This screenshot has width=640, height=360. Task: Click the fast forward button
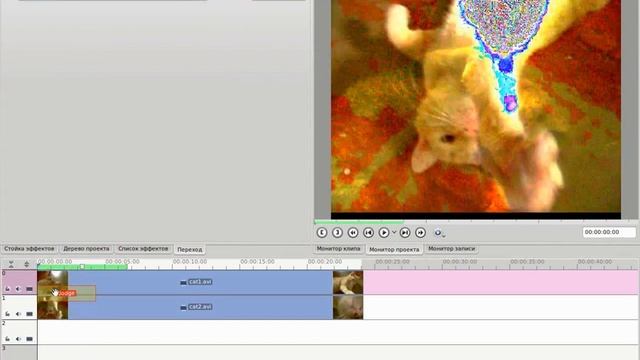click(420, 233)
